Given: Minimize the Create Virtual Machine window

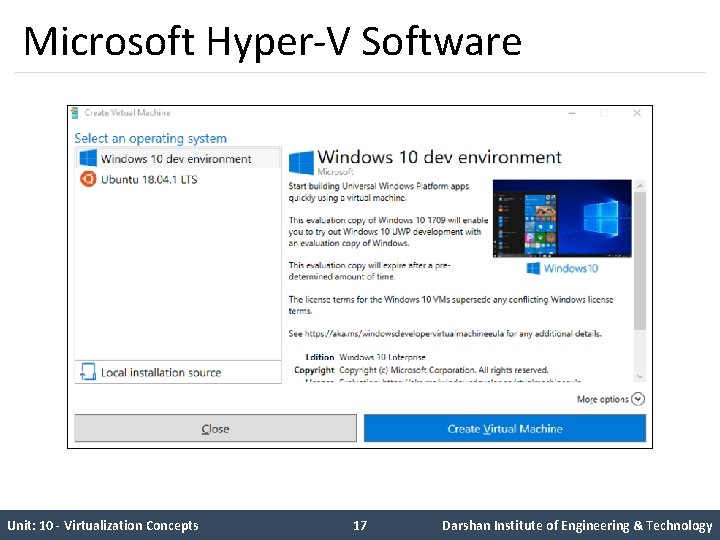Looking at the screenshot, I should pos(572,113).
